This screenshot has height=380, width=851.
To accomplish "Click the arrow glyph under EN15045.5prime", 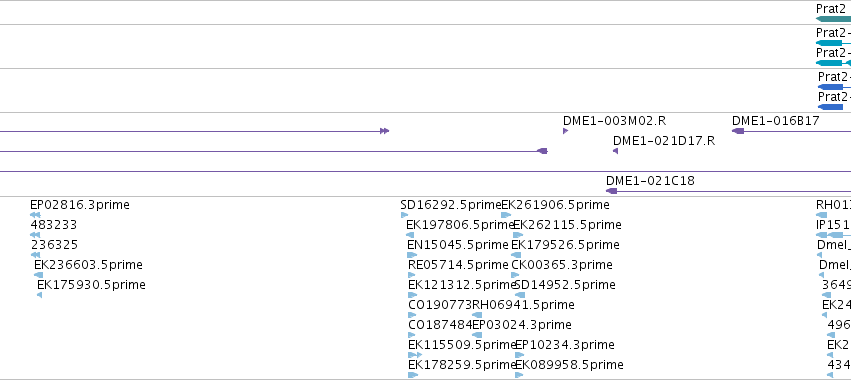I will [412, 255].
